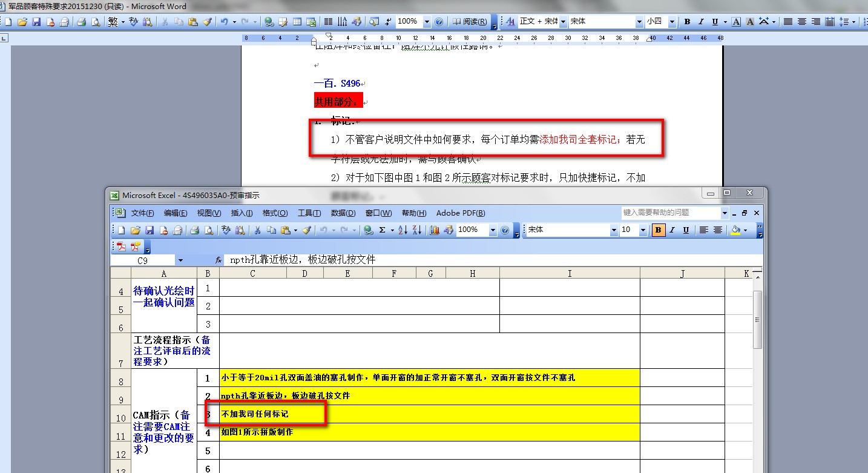
Task: Click the Columns icon in Word toolbar
Action: click(328, 22)
